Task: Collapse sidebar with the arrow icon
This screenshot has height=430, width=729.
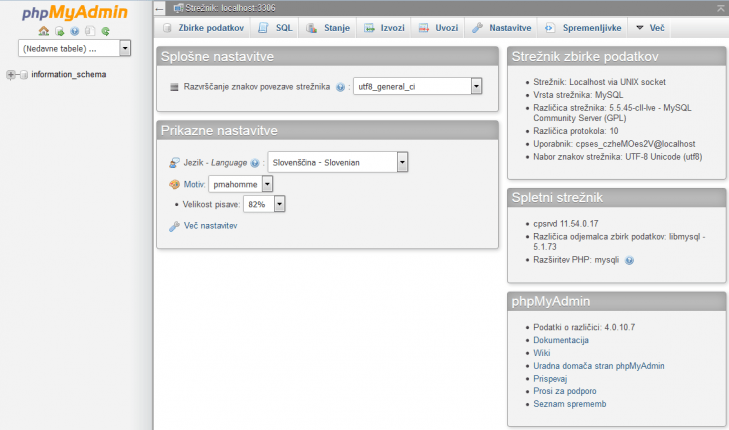Action: 159,8
